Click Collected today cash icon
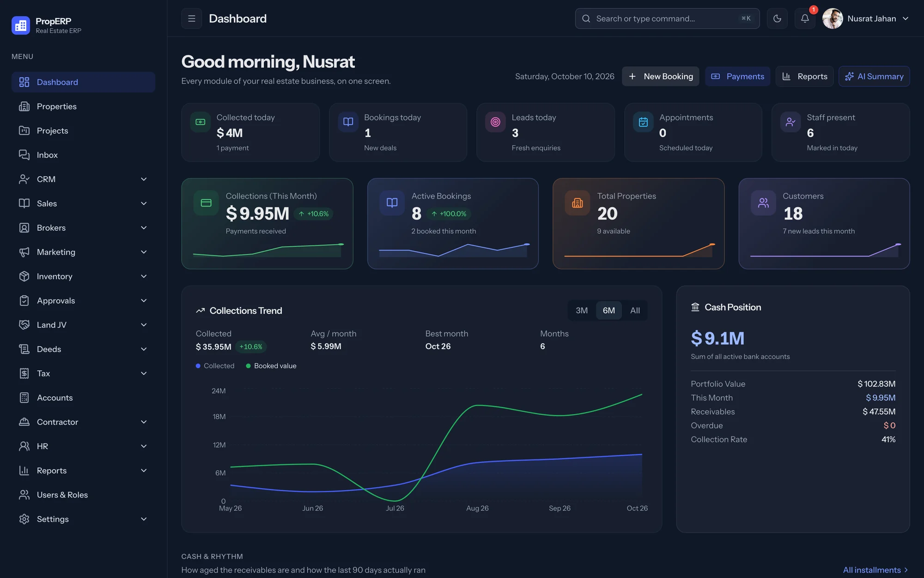This screenshot has width=924, height=578. point(201,122)
